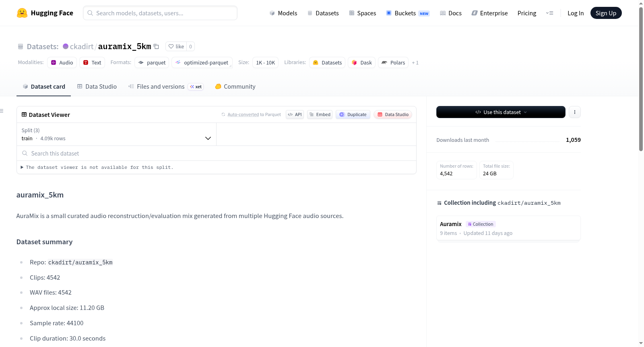This screenshot has height=347, width=644.
Task: Click the API button in Dataset Viewer
Action: pos(295,114)
